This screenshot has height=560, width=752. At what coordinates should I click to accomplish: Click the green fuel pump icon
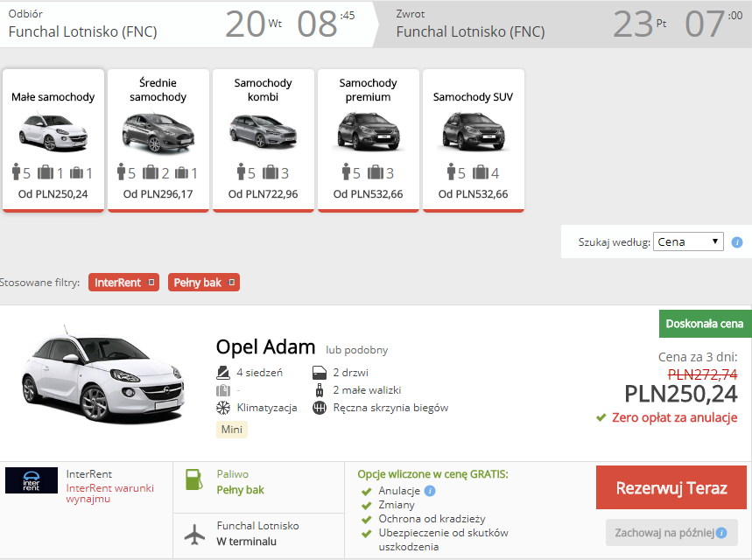(193, 479)
